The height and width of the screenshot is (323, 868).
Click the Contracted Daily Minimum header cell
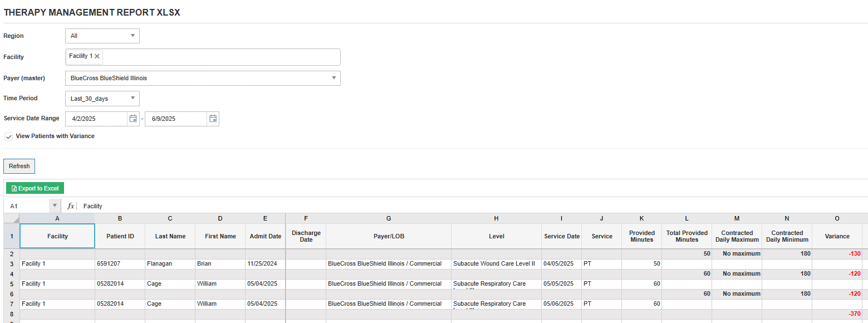point(787,236)
